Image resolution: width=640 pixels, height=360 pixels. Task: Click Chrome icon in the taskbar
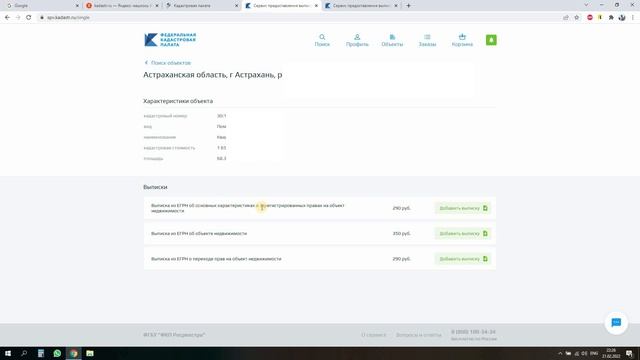click(x=73, y=353)
